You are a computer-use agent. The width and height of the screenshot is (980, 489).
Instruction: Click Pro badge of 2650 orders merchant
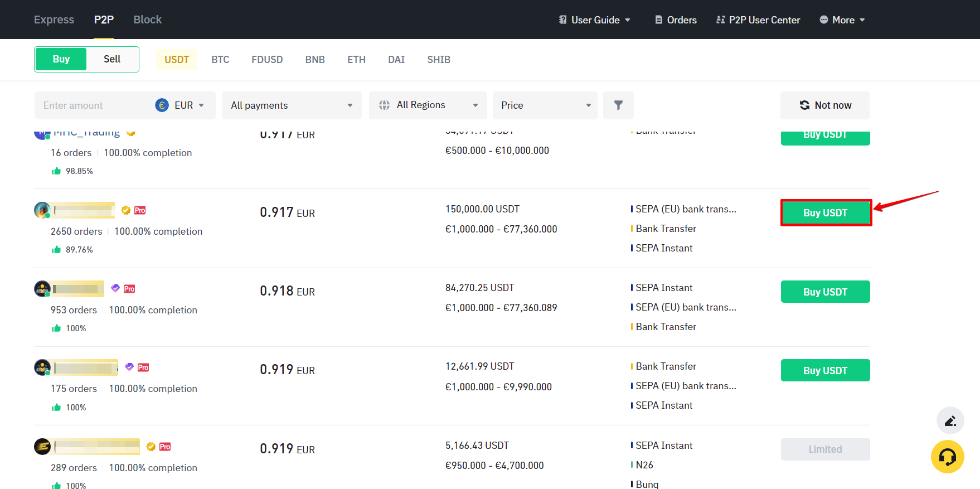pyautogui.click(x=140, y=210)
